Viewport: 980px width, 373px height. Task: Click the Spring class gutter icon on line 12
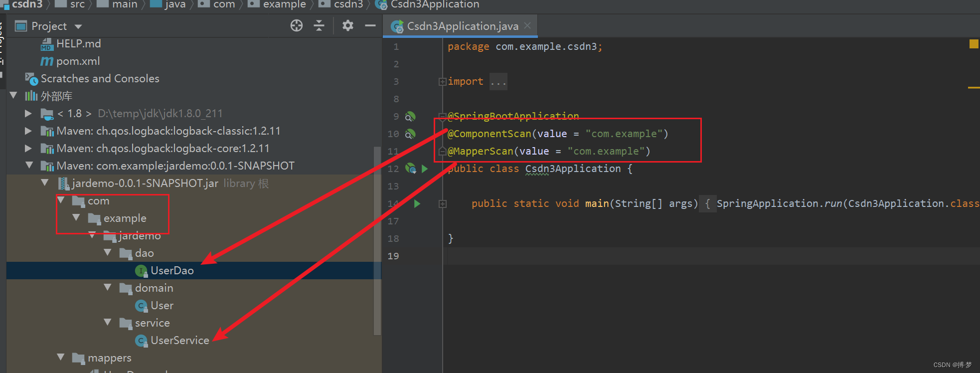click(411, 169)
